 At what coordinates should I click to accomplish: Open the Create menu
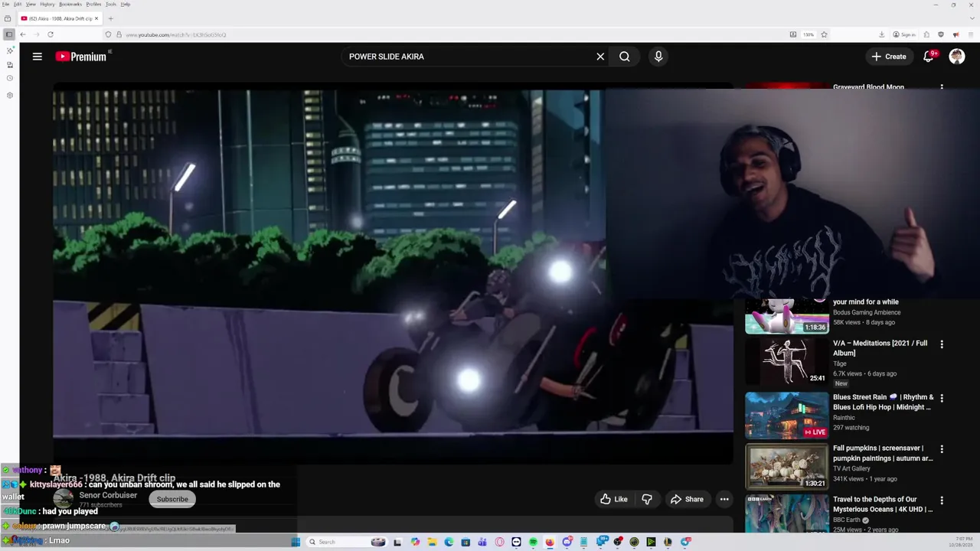[x=888, y=56]
